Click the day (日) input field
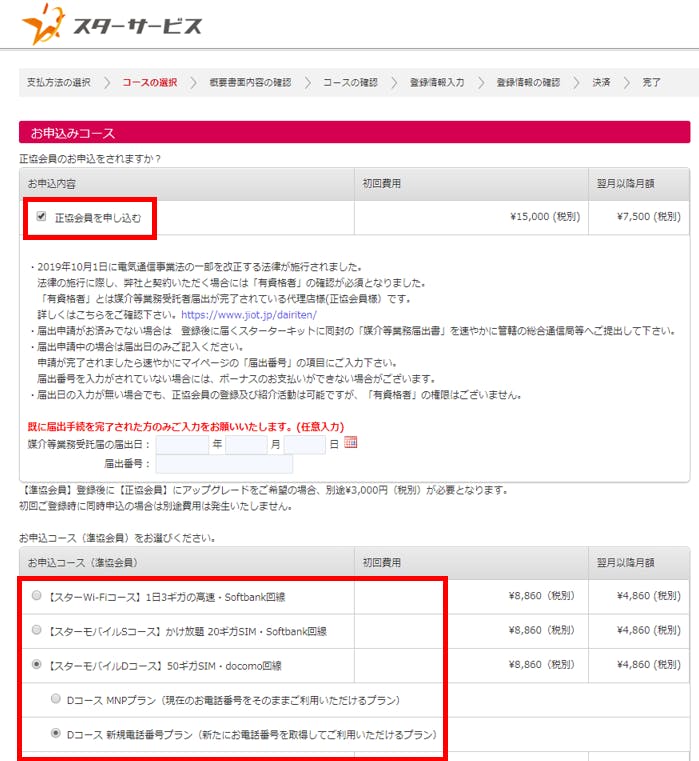Viewport: 699px width, 761px height. tap(304, 445)
